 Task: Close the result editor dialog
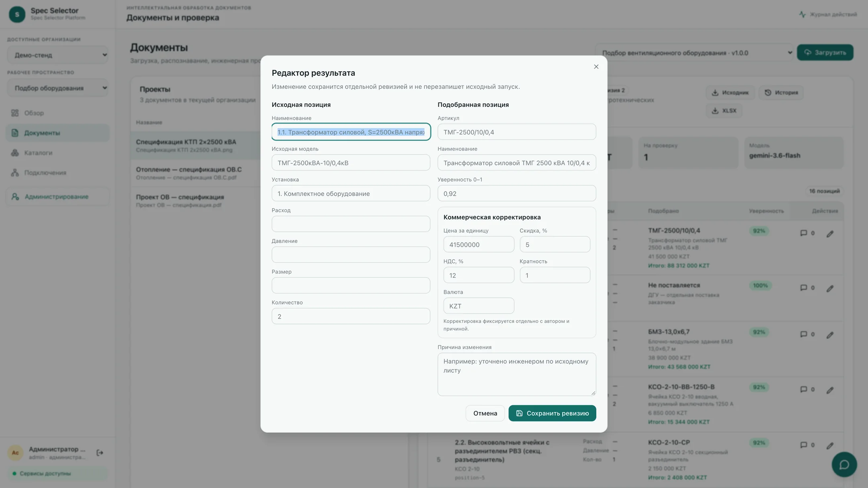pos(596,67)
